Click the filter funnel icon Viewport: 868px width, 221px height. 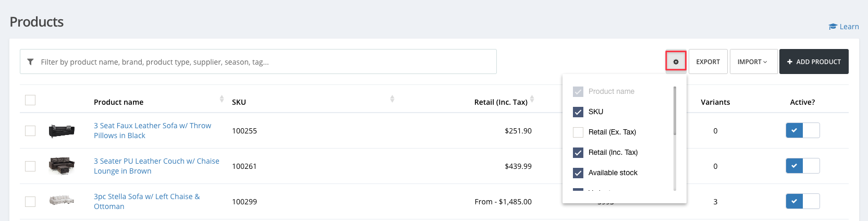(x=30, y=62)
